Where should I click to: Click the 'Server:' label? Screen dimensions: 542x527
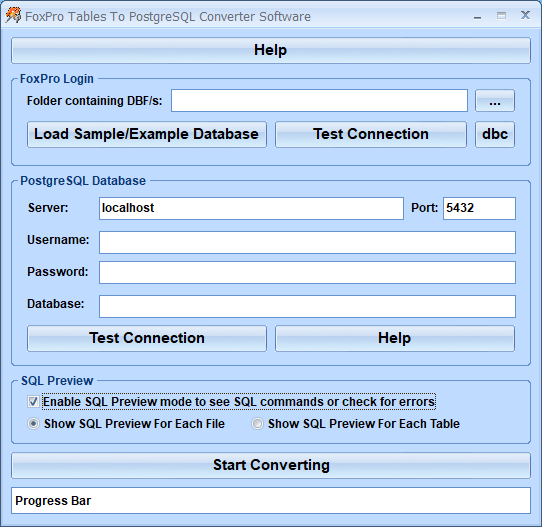coord(48,208)
